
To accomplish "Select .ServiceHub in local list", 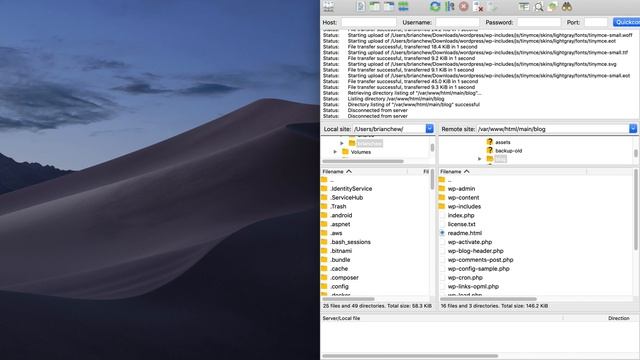I will click(x=347, y=198).
